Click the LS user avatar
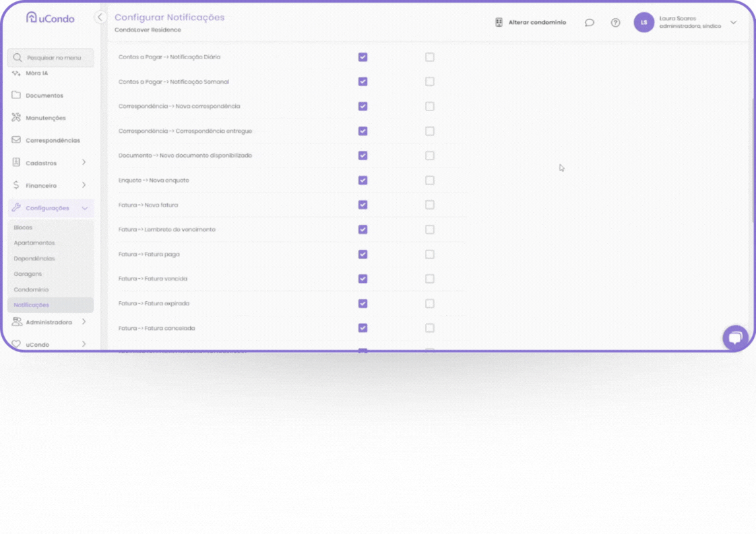 [643, 23]
